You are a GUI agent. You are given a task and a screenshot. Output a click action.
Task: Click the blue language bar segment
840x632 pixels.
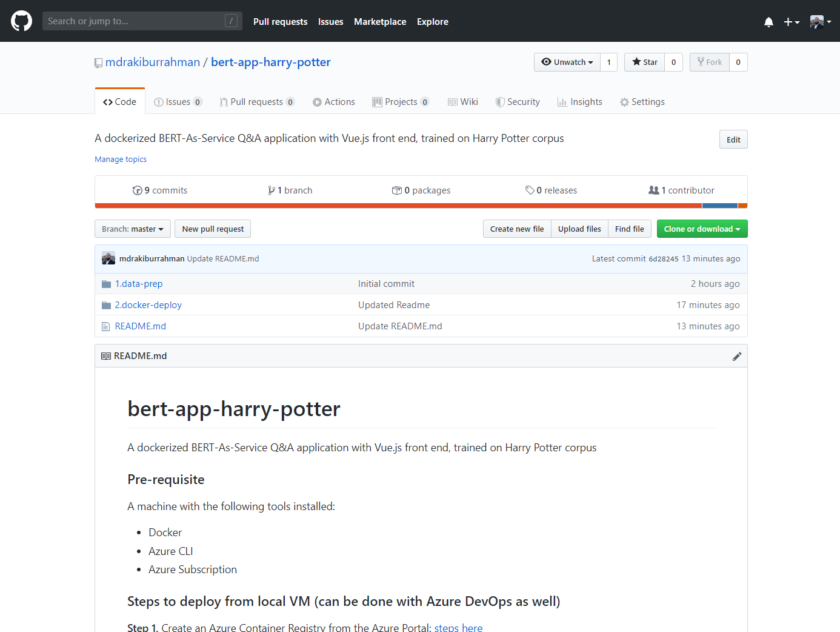[720, 206]
